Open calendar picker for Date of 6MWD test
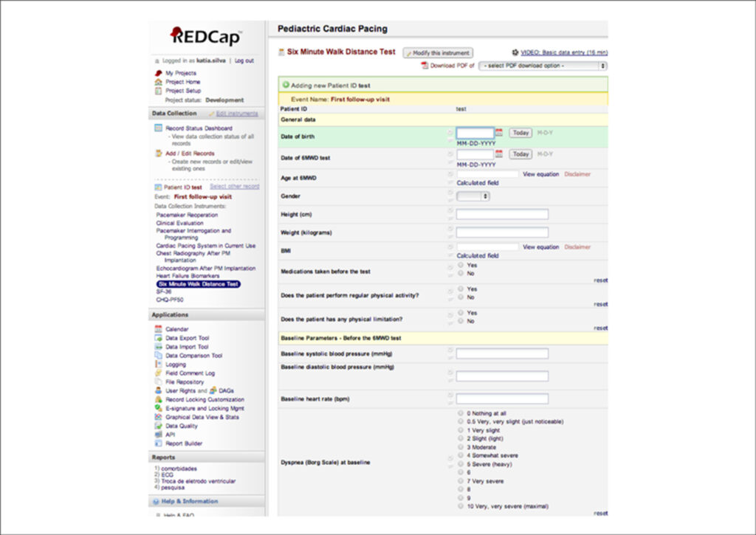The image size is (756, 535). click(499, 153)
